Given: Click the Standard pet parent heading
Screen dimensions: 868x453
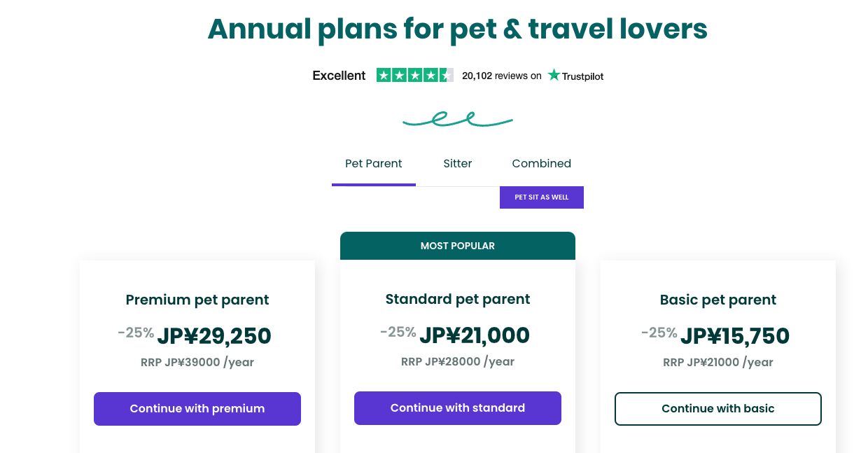Looking at the screenshot, I should pyautogui.click(x=458, y=299).
